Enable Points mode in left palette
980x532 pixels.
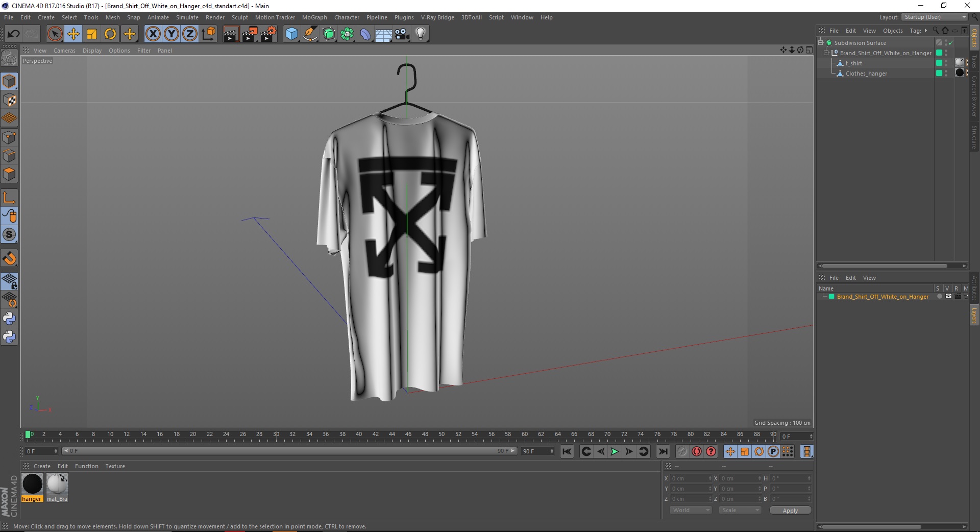[9, 137]
